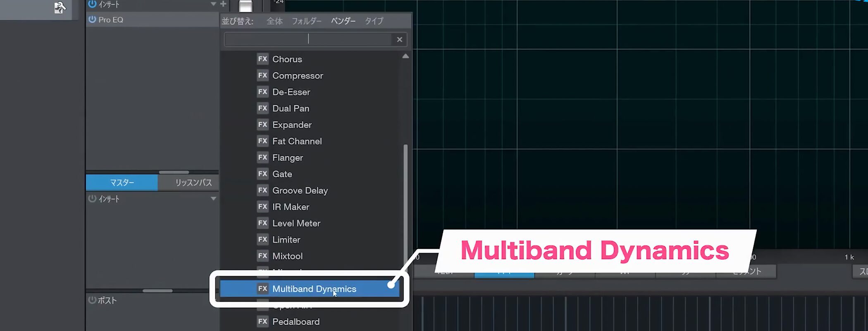Switch to the リッスンバス tab
868x331 pixels.
[x=193, y=183]
